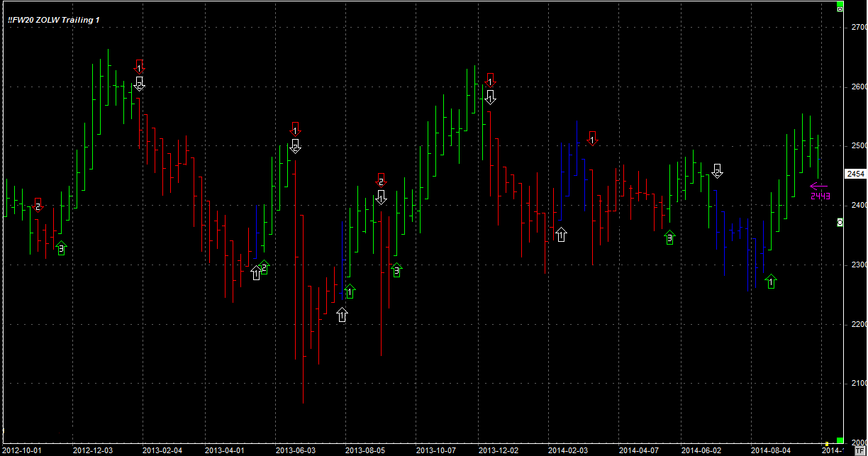Click the green up arrow 3 near 2014-04-07

[x=669, y=238]
